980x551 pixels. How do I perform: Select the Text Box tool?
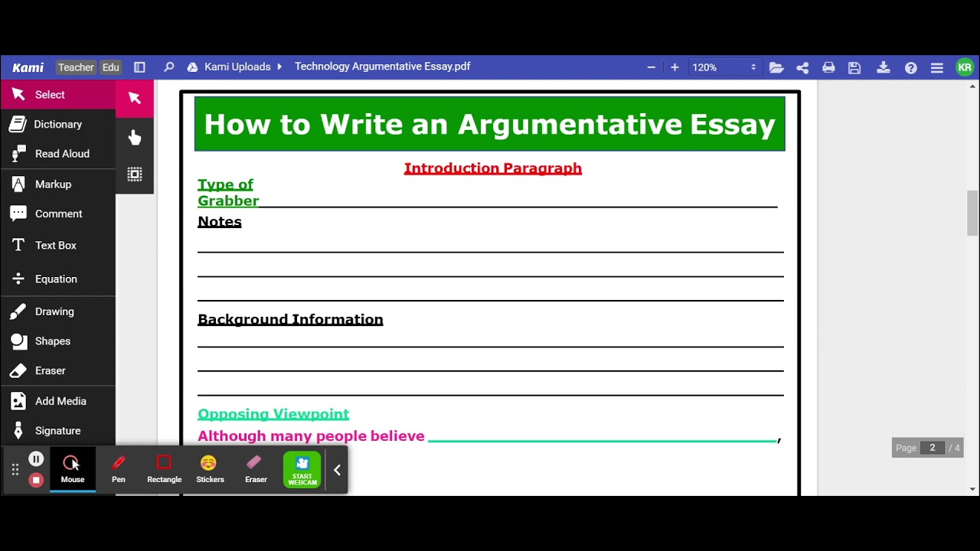pyautogui.click(x=57, y=246)
